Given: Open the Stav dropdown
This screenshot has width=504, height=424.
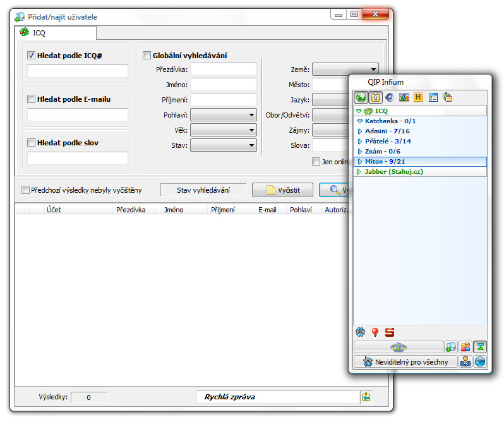Looking at the screenshot, I should pos(224,145).
